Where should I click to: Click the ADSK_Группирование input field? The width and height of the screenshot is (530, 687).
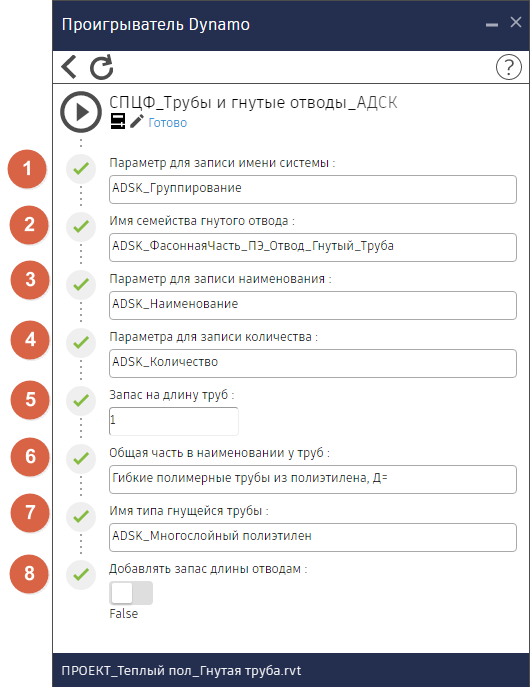(x=313, y=189)
